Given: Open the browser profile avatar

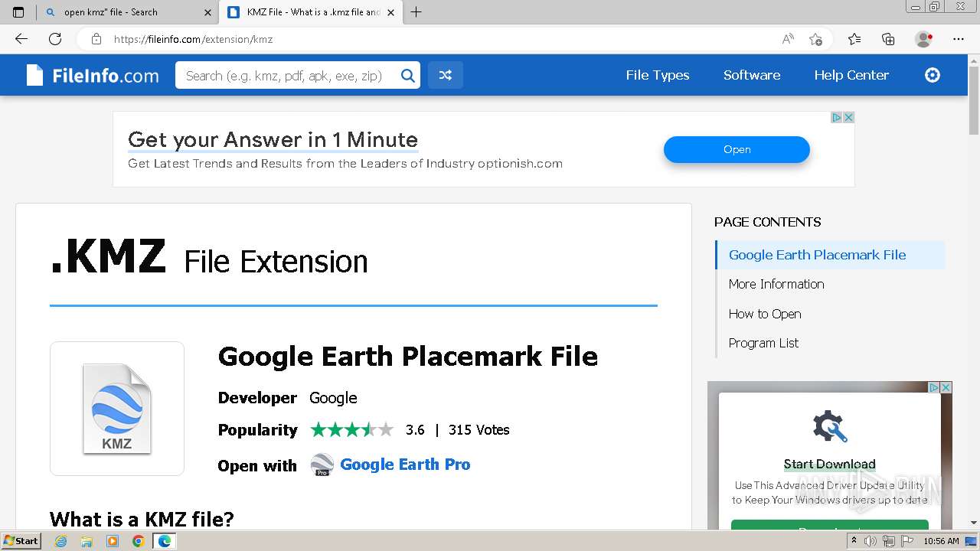Looking at the screenshot, I should pyautogui.click(x=923, y=39).
